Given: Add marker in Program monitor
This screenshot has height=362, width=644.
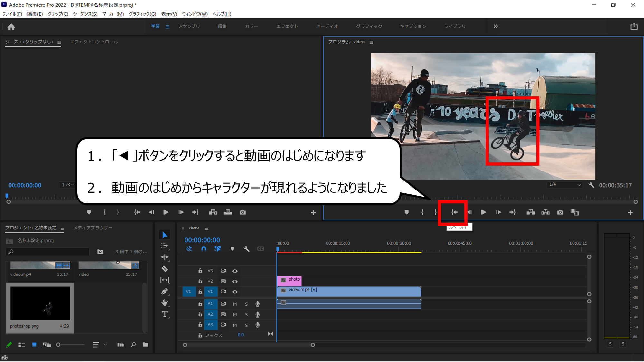Looking at the screenshot, I should click(407, 212).
